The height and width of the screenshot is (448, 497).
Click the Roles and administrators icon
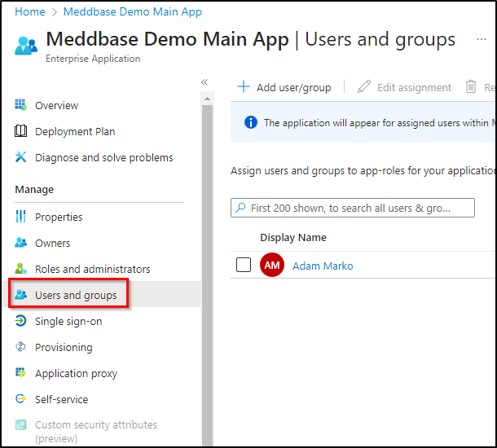20,269
